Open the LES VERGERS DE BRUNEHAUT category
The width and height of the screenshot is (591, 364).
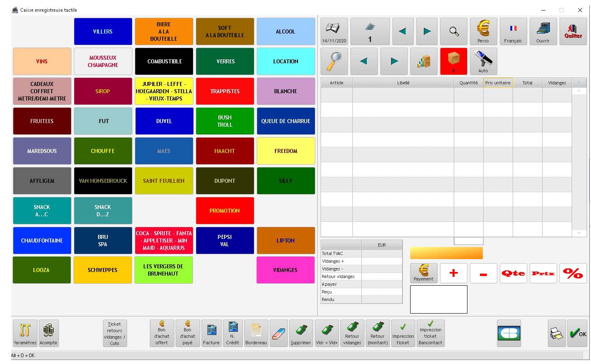pyautogui.click(x=163, y=270)
